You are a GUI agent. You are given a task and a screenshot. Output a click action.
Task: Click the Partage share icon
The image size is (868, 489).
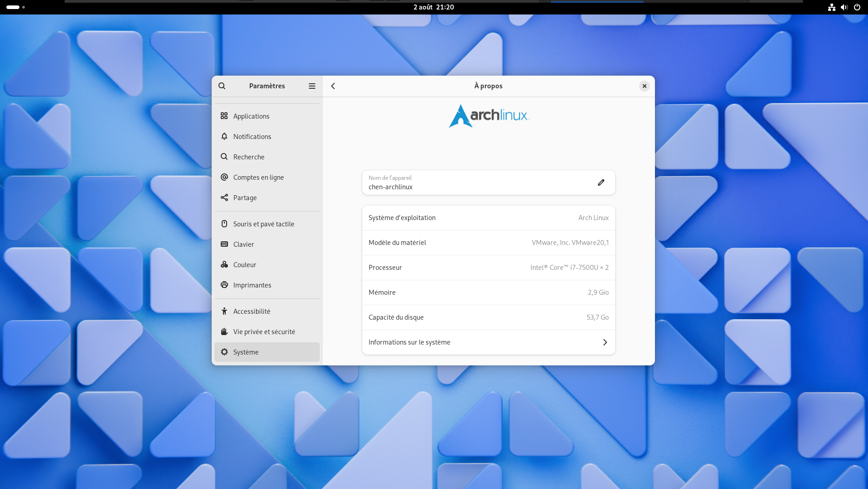tap(224, 197)
